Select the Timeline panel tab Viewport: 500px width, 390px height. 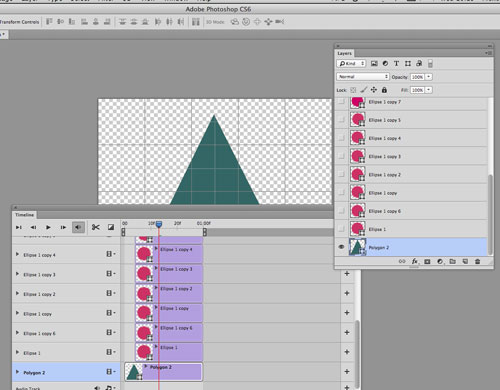pos(24,215)
